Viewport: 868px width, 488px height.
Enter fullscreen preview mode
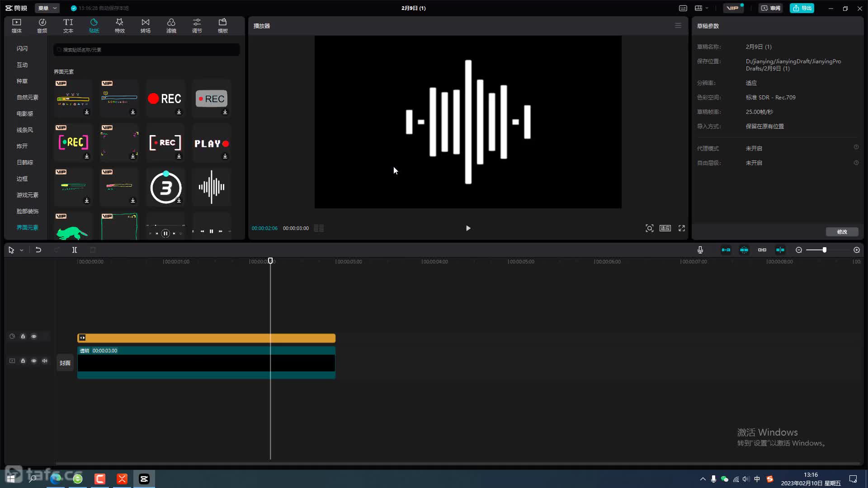682,228
